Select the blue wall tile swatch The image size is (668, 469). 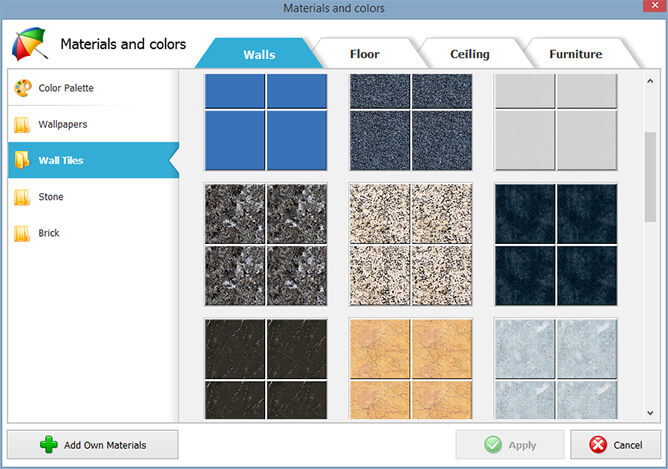[266, 120]
